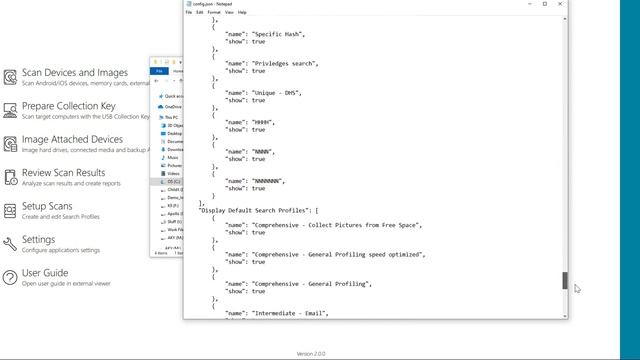Click Notepad scrollbar thumb
This screenshot has width=640, height=360.
point(565,280)
